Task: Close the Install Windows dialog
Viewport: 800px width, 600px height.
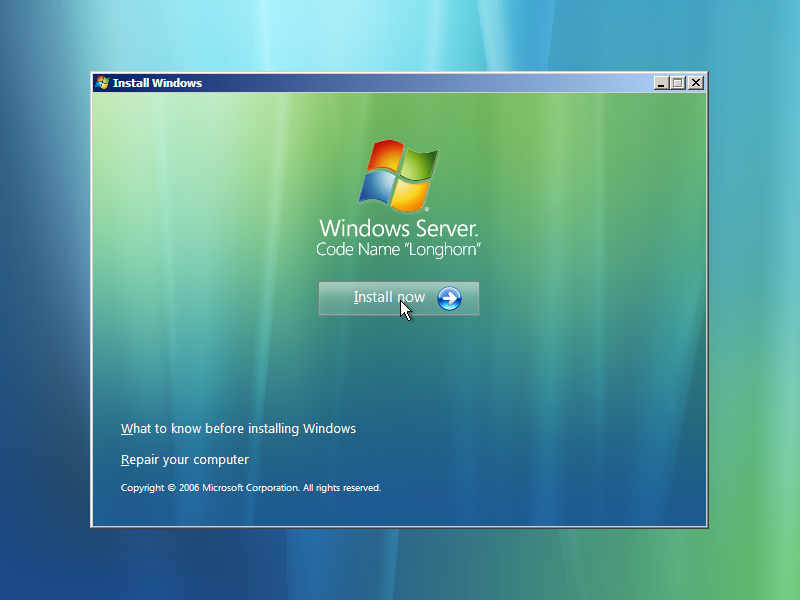Action: click(695, 83)
